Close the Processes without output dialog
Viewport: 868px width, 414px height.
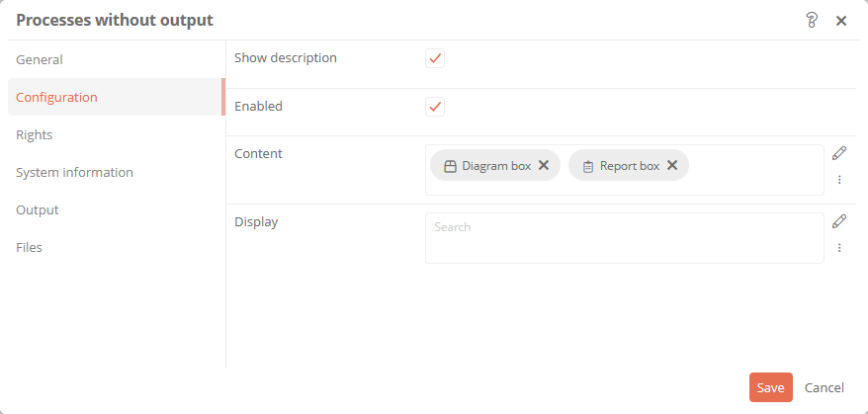coord(841,21)
